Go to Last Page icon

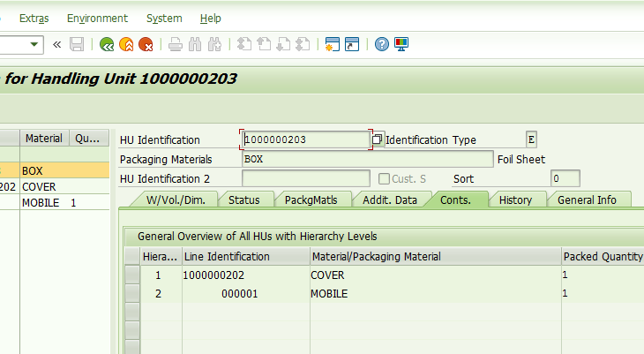(x=303, y=44)
